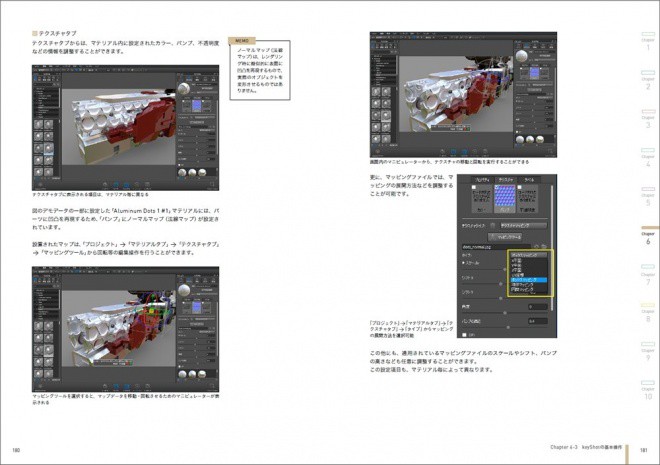Choose Z平面 in the mapping type list

pos(529,270)
